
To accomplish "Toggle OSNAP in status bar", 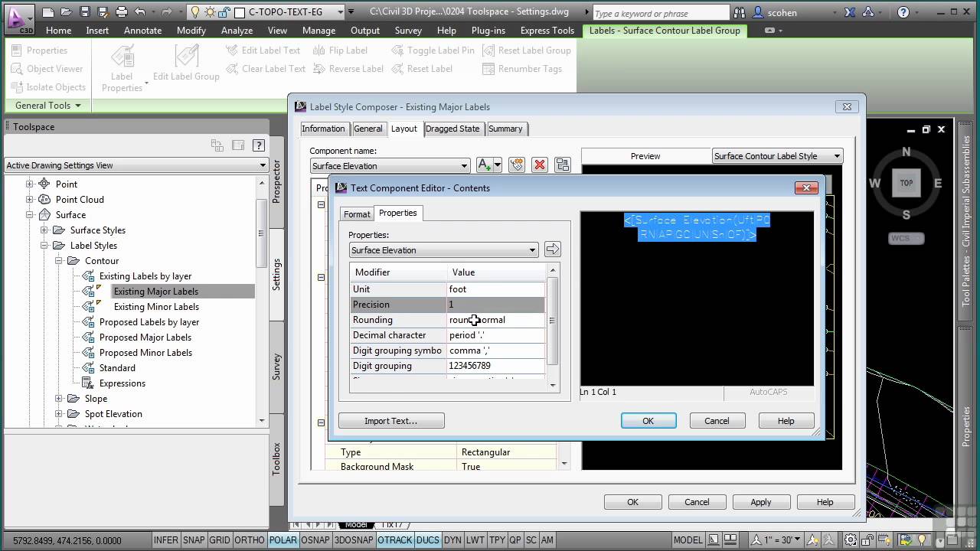I will pos(315,540).
